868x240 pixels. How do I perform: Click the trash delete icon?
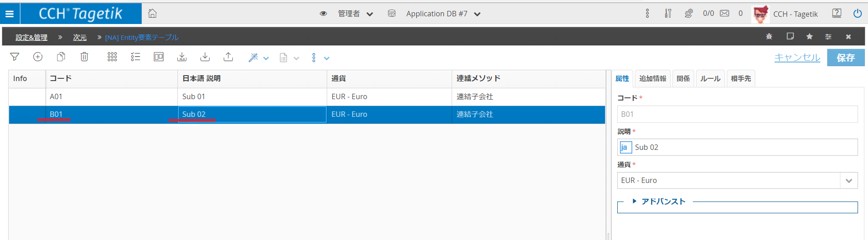[84, 57]
